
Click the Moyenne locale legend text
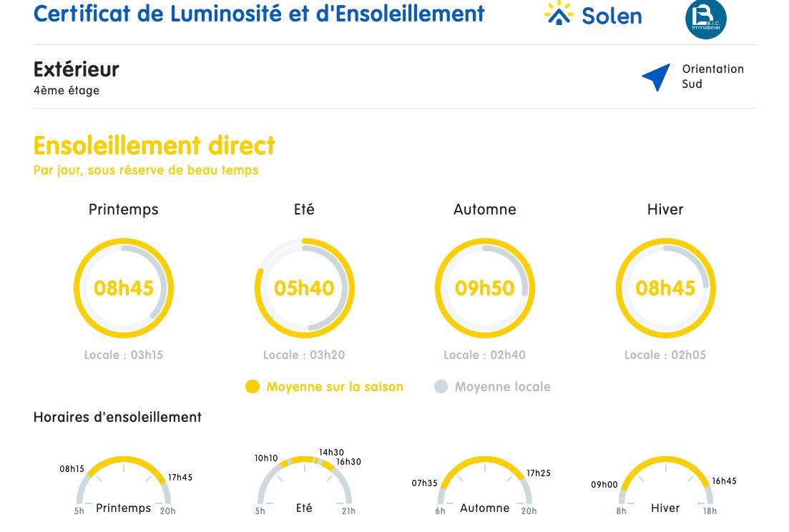[x=503, y=387]
